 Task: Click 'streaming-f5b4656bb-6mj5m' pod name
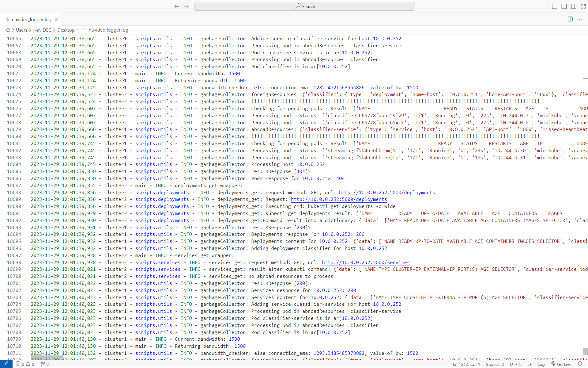363,151
